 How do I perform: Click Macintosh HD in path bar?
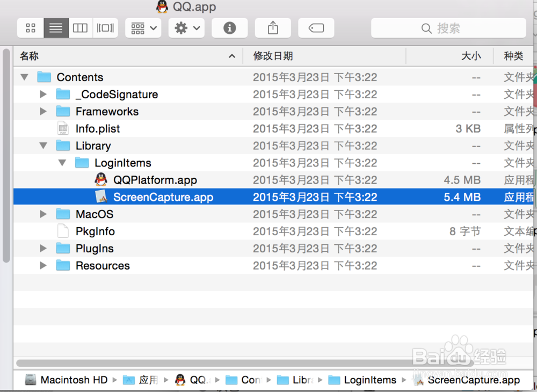(x=67, y=380)
